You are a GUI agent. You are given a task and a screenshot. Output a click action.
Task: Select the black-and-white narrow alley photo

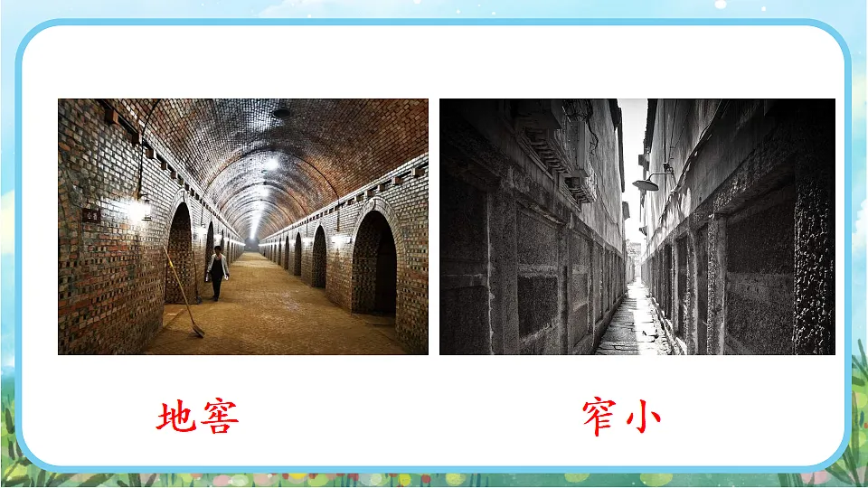click(637, 226)
